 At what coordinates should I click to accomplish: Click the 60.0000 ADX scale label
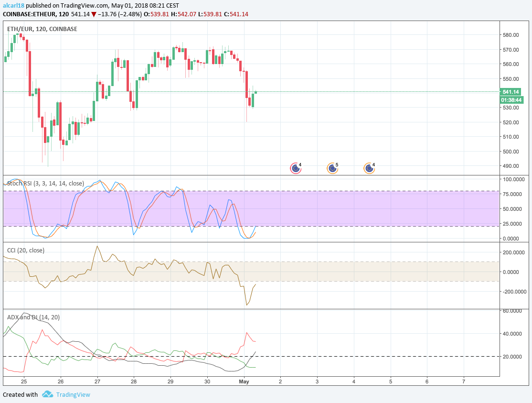point(512,311)
